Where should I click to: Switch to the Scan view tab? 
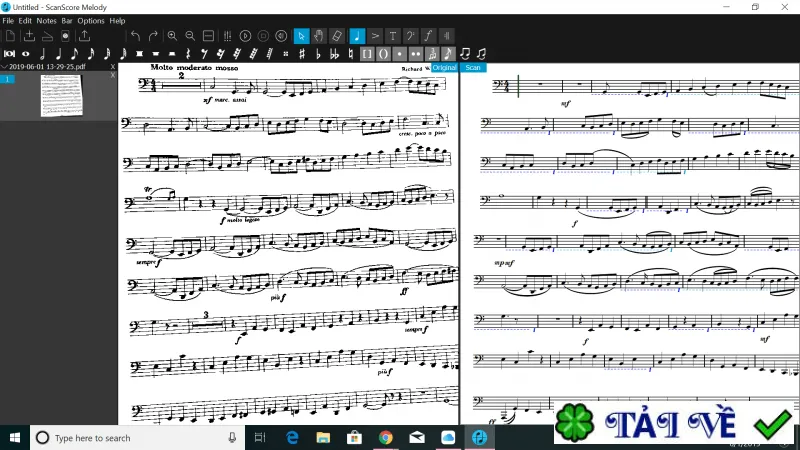pos(473,67)
